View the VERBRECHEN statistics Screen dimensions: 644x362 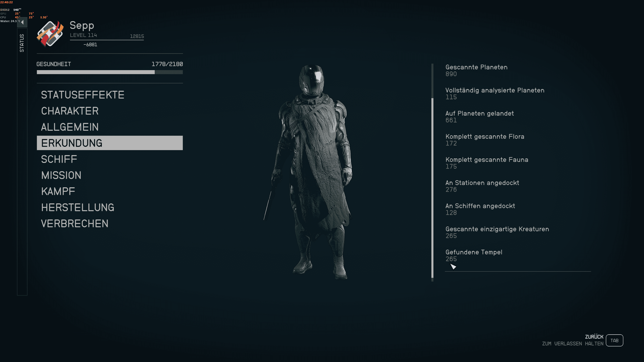[110, 223]
